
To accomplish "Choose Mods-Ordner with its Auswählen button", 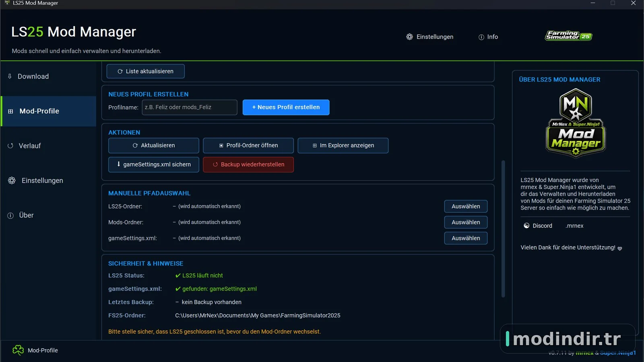I will [466, 222].
